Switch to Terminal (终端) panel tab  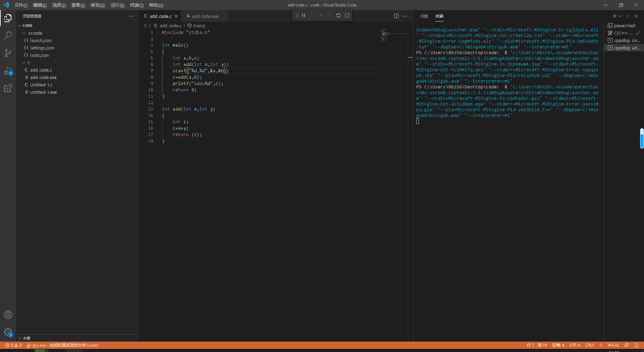439,16
